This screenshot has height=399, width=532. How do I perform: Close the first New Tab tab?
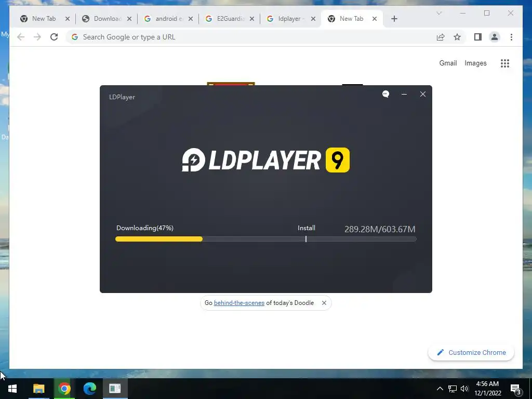(x=68, y=19)
